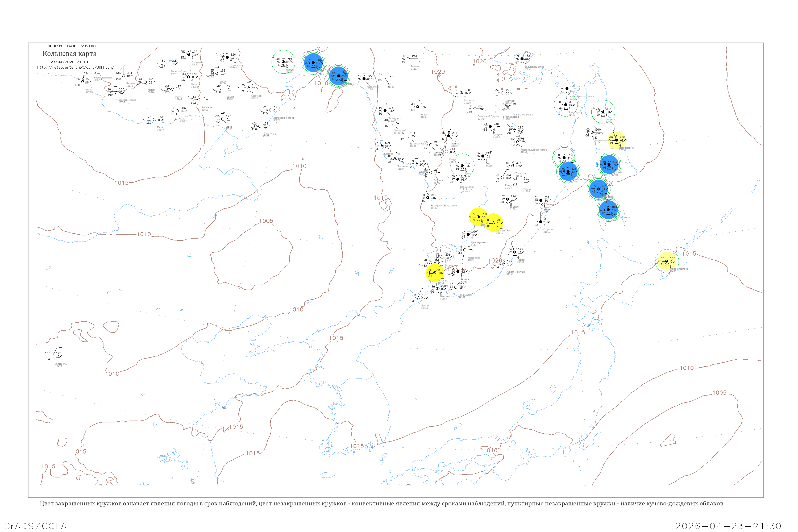Click the Кольцевая карта map title
Image resolution: width=798 pixels, height=532 pixels.
(x=69, y=54)
